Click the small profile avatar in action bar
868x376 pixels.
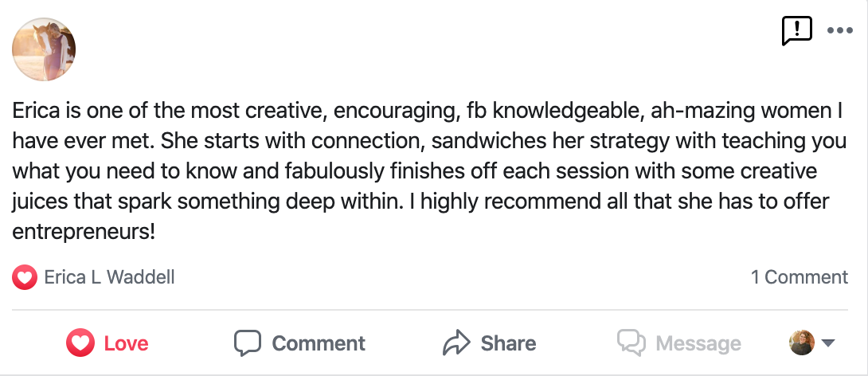tap(801, 343)
